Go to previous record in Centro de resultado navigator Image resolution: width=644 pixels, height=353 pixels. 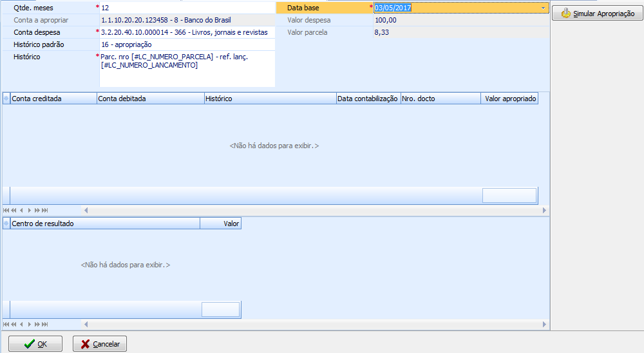[x=21, y=324]
